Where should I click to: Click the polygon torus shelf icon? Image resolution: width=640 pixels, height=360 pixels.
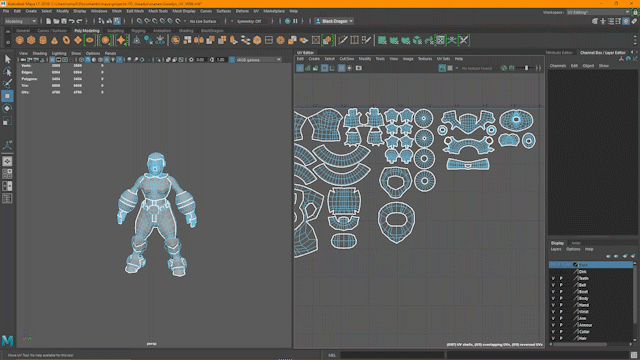coord(66,40)
